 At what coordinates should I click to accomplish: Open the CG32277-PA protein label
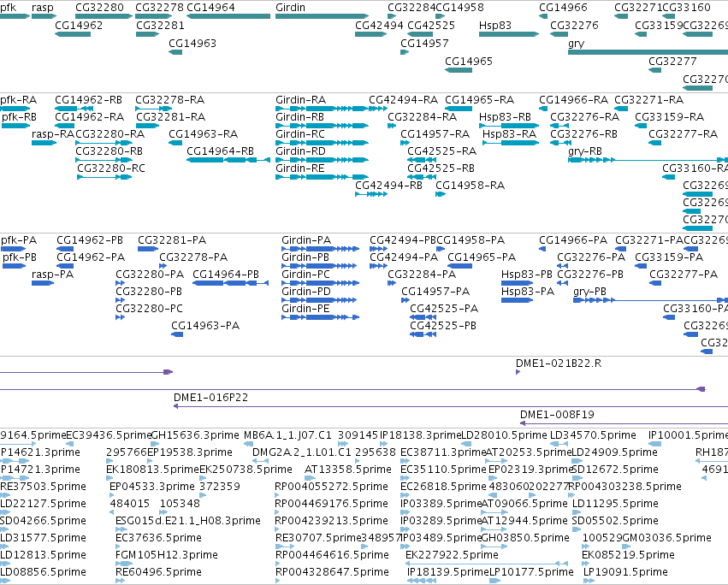coord(684,275)
